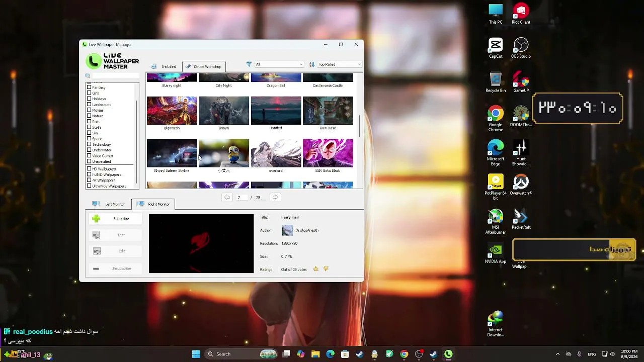Check the Fantasy category filter
Screen dimensions: 644x362
[x=89, y=87]
